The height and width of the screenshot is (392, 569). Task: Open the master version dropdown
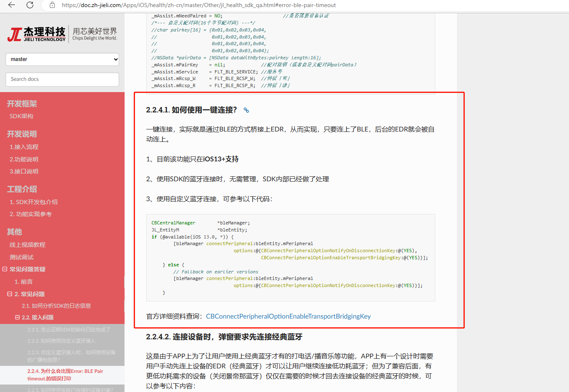(x=62, y=59)
